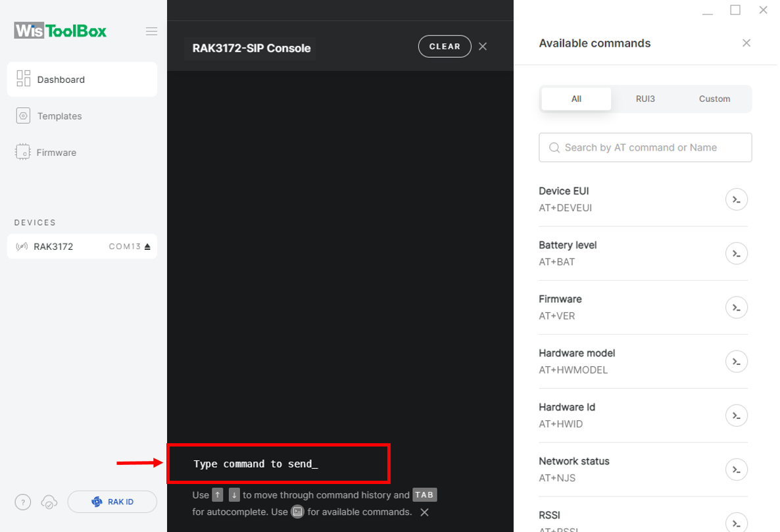
Task: Select the Hardware model command label
Action: pos(577,354)
